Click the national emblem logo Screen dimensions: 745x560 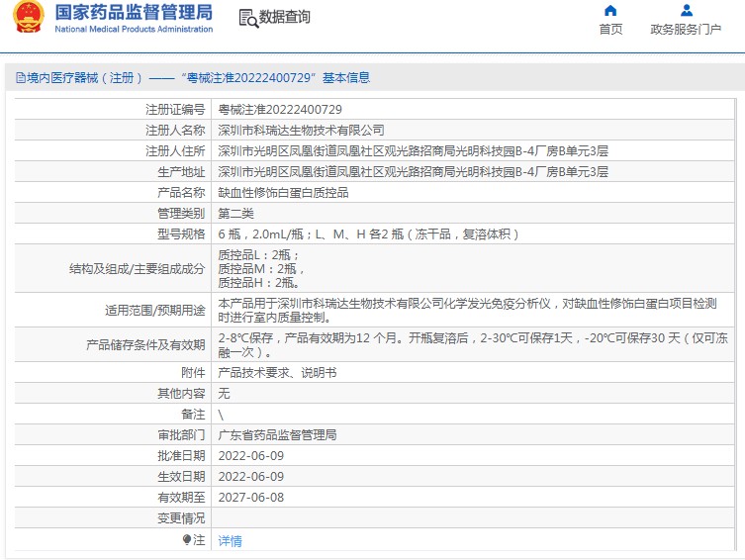[x=28, y=17]
